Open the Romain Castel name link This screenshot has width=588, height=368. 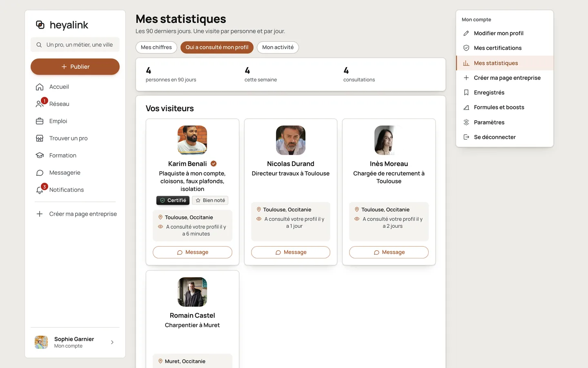(x=192, y=316)
